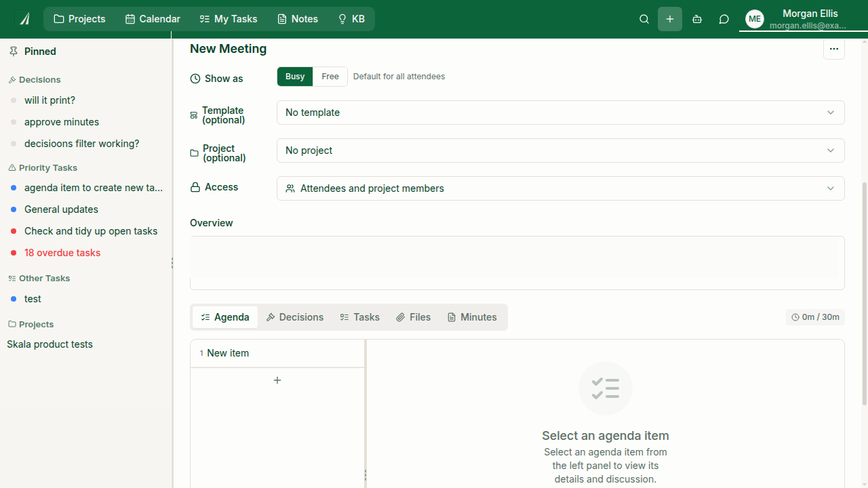Collapse the Other Tasks sidebar section
Viewport: 868px width, 488px height.
pos(44,279)
